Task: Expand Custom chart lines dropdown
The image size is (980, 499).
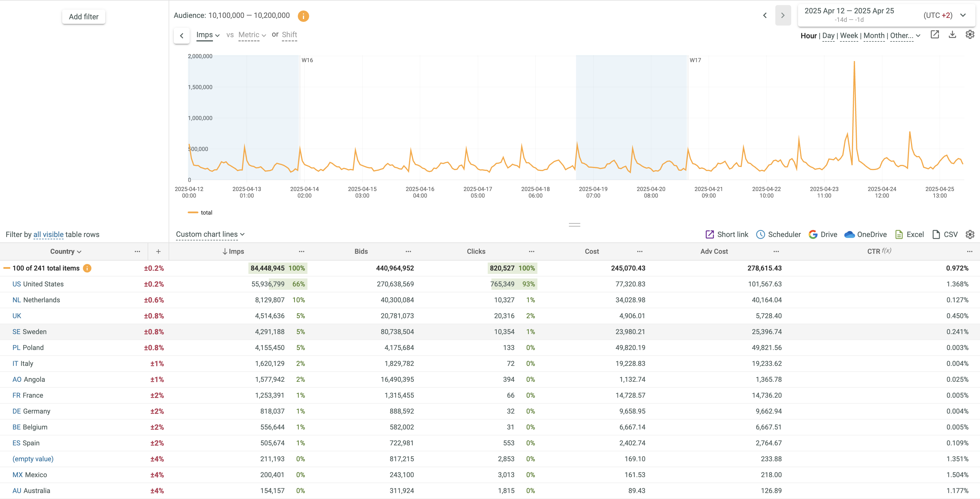Action: coord(210,234)
